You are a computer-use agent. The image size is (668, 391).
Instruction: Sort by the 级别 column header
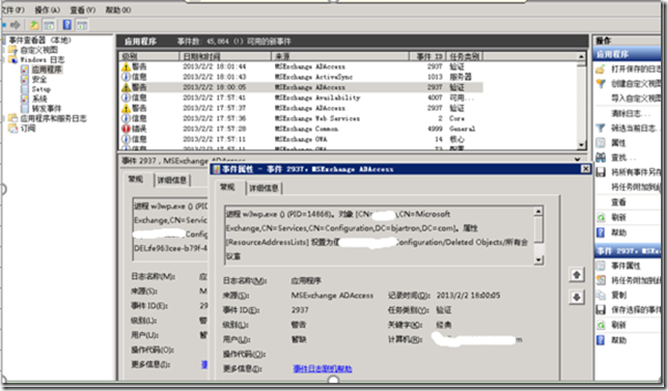point(149,56)
